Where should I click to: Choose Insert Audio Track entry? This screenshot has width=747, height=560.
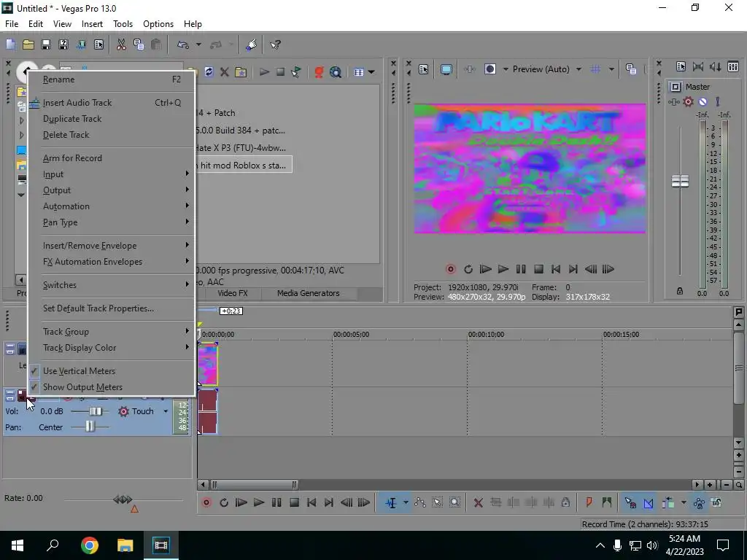tap(112, 102)
